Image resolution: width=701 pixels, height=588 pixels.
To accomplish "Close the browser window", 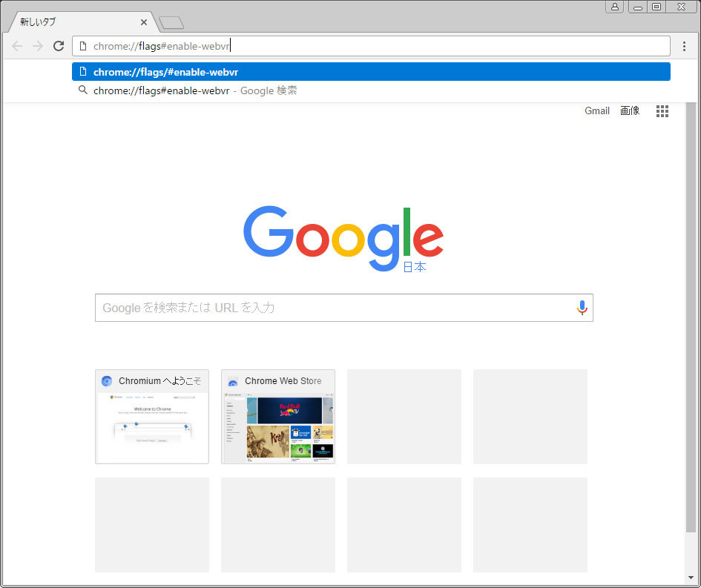I will coord(681,7).
